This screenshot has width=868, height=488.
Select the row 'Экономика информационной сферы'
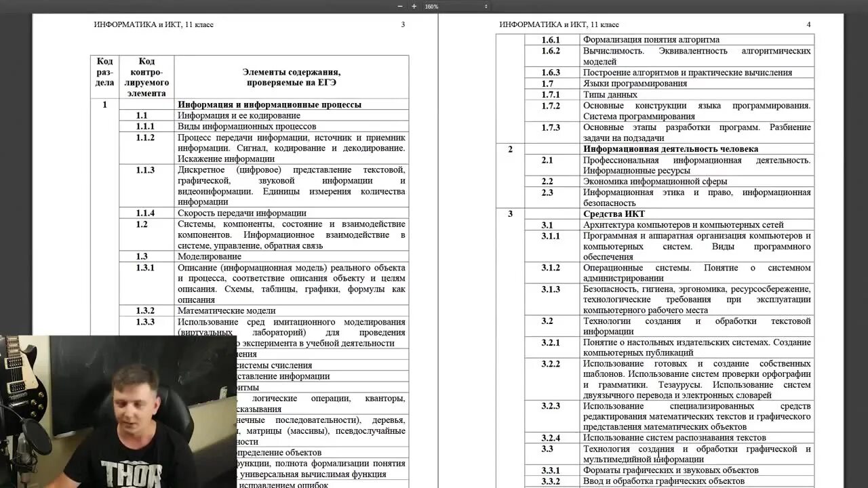coord(655,181)
